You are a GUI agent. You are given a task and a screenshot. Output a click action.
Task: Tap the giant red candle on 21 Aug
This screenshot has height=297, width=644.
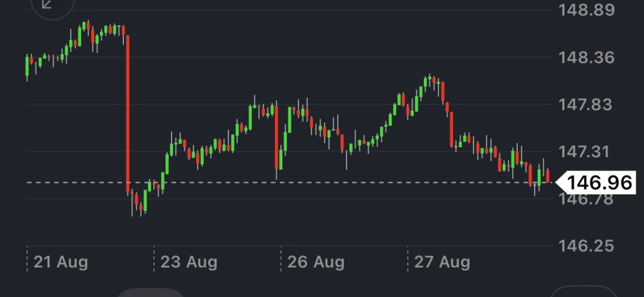128,113
